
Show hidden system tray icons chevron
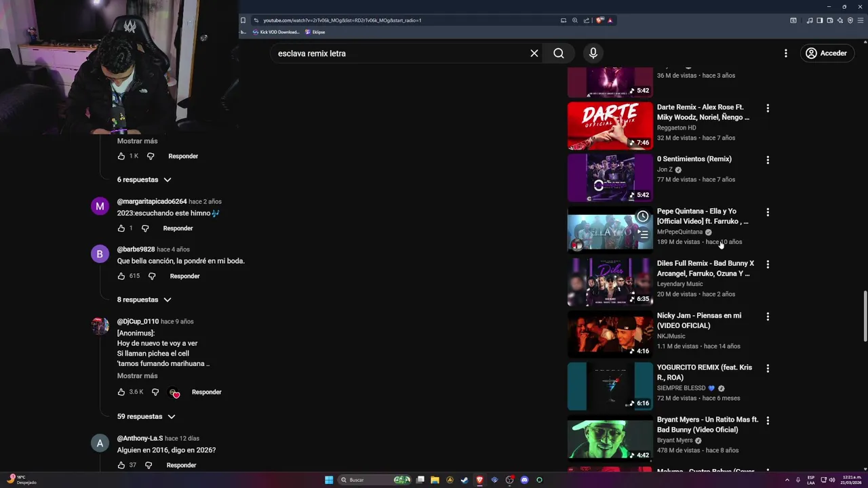click(x=787, y=480)
